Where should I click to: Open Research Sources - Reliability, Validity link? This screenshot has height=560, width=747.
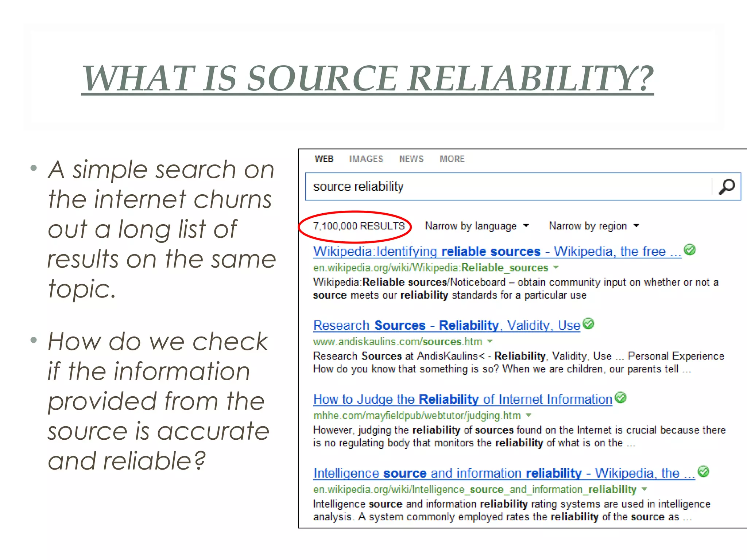tap(446, 325)
